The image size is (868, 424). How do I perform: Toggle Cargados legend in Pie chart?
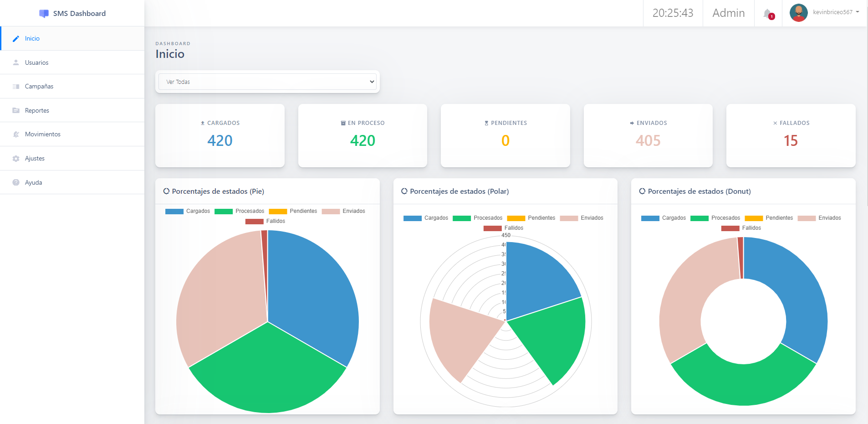point(188,211)
